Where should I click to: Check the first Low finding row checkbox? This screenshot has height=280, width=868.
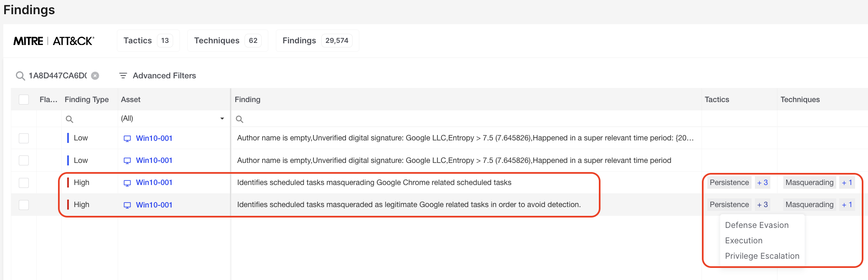click(x=24, y=138)
